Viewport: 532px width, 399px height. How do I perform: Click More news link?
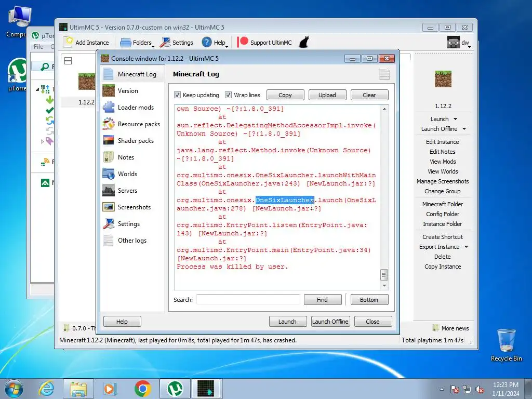pyautogui.click(x=455, y=328)
